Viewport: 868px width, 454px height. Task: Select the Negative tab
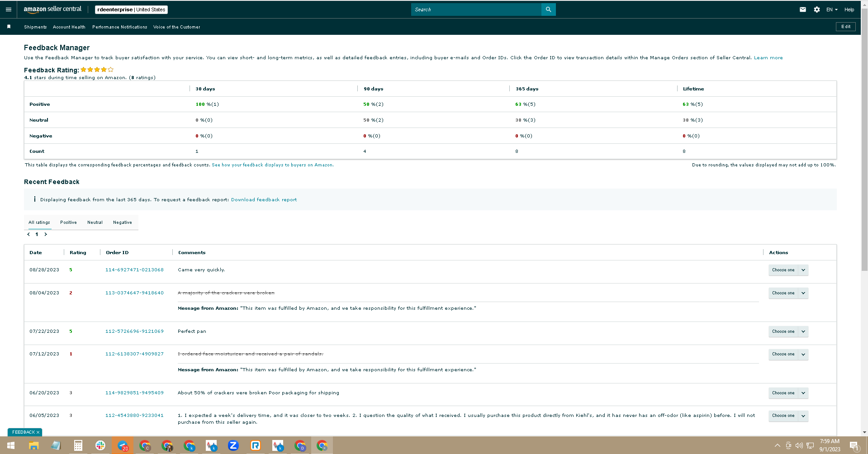click(x=123, y=222)
